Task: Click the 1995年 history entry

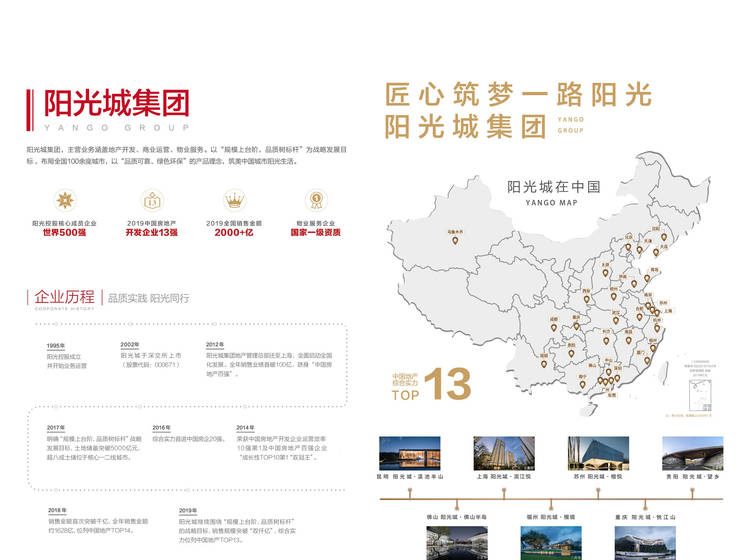Action: [67, 356]
